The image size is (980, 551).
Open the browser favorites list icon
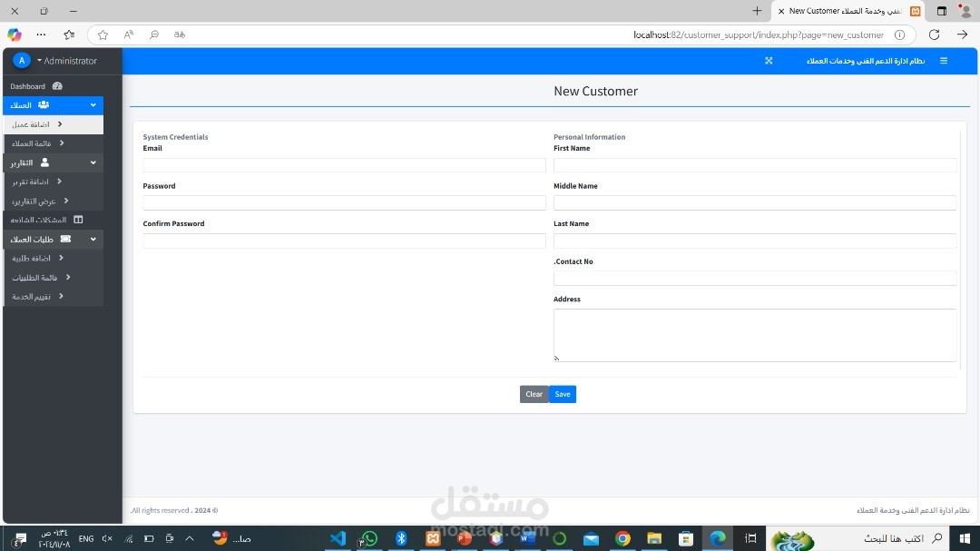pyautogui.click(x=69, y=34)
